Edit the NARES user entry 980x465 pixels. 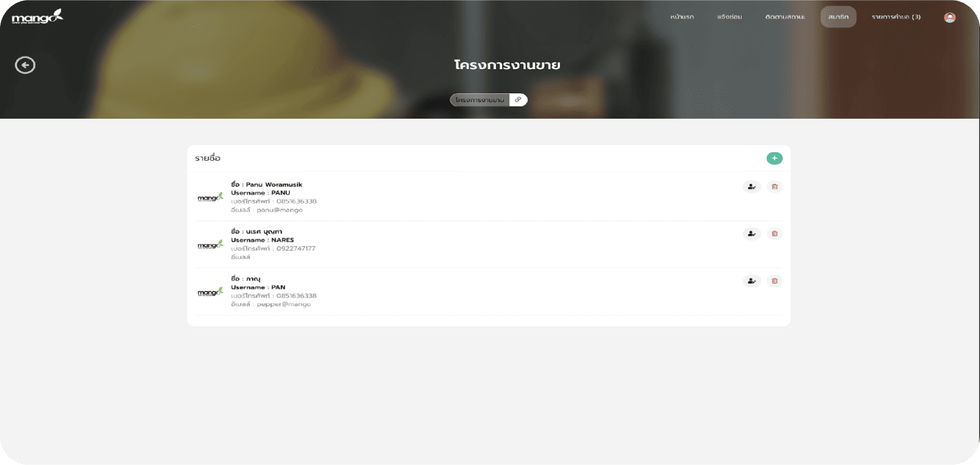751,234
